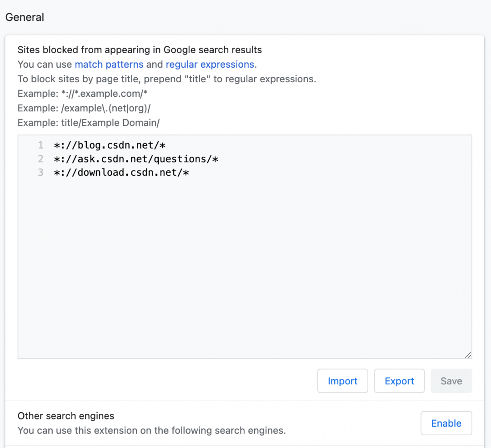This screenshot has height=448, width=491.
Task: Click the textarea resize handle corner
Action: coord(468,355)
